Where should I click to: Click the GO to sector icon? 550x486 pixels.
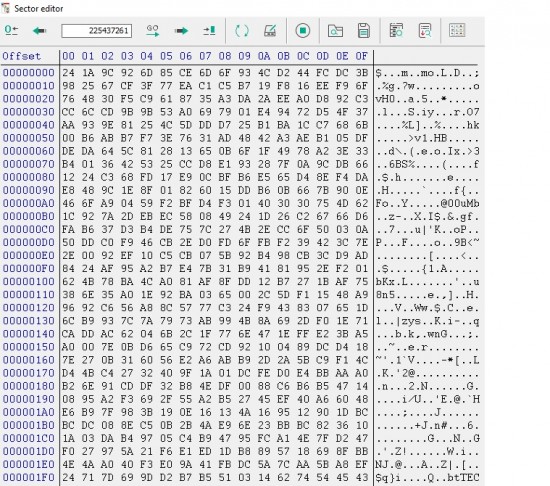(x=153, y=31)
